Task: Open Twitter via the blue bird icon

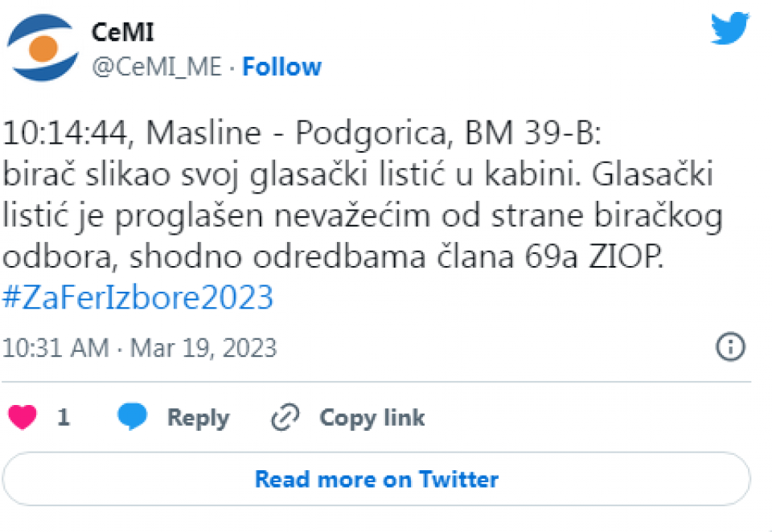Action: (730, 31)
